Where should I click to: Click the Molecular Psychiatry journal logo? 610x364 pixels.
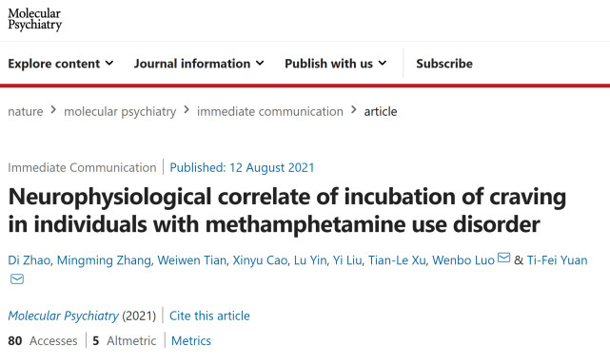tap(34, 19)
